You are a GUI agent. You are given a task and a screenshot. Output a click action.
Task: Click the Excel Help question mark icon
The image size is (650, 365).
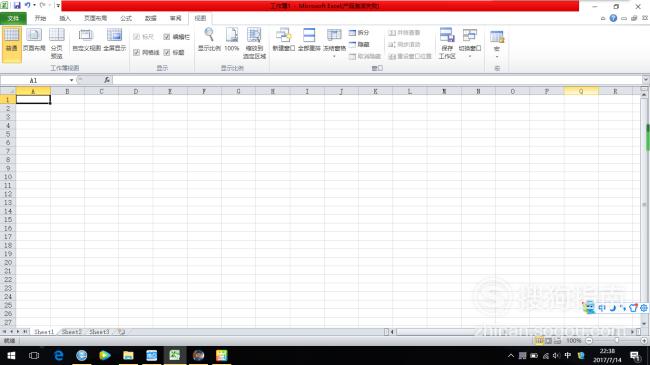613,18
